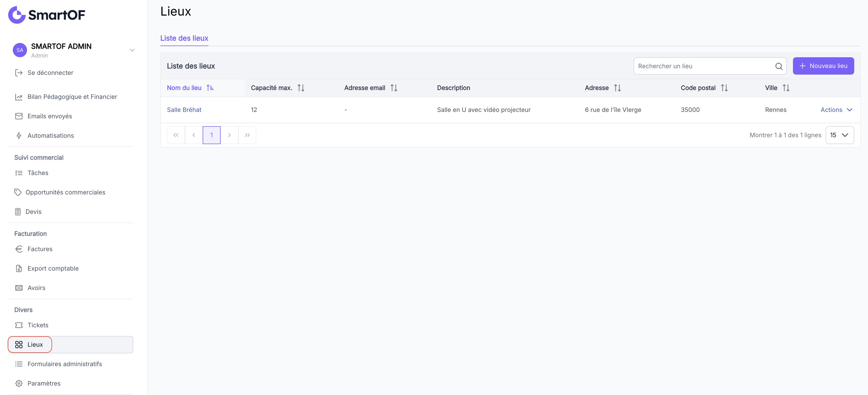Go to the first page with double-left arrows
This screenshot has height=395, width=868.
tap(176, 135)
